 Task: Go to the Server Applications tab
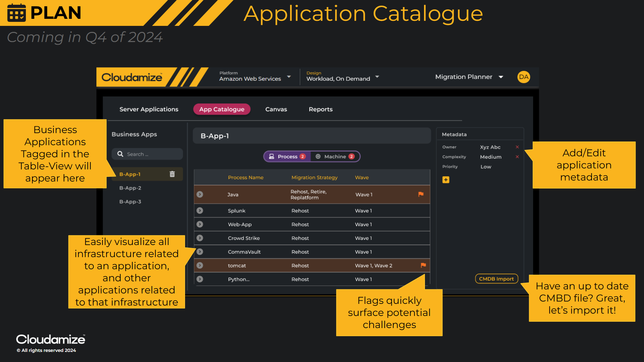pos(149,109)
